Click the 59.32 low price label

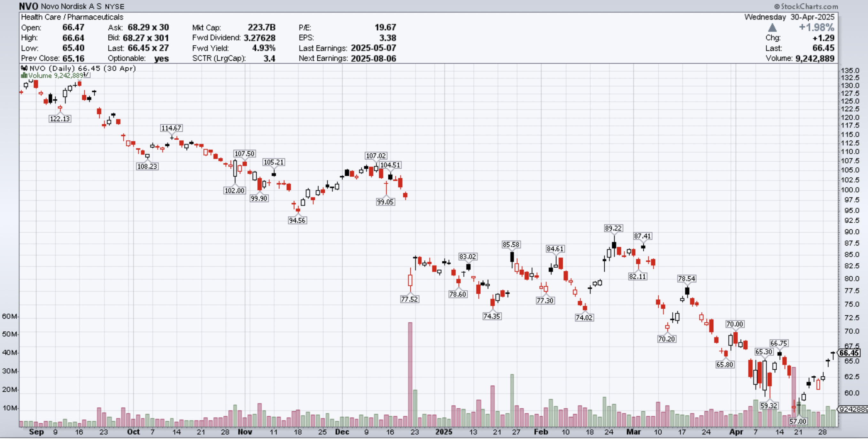click(x=769, y=406)
